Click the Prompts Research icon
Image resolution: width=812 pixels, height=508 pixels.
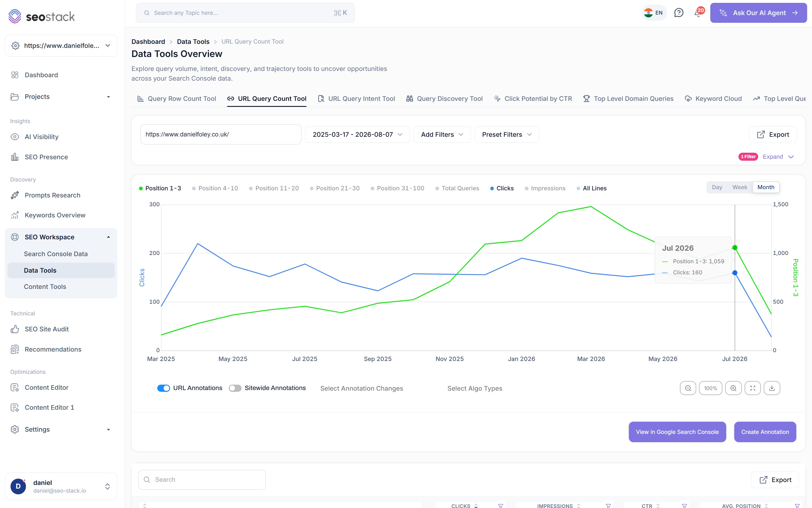(15, 195)
